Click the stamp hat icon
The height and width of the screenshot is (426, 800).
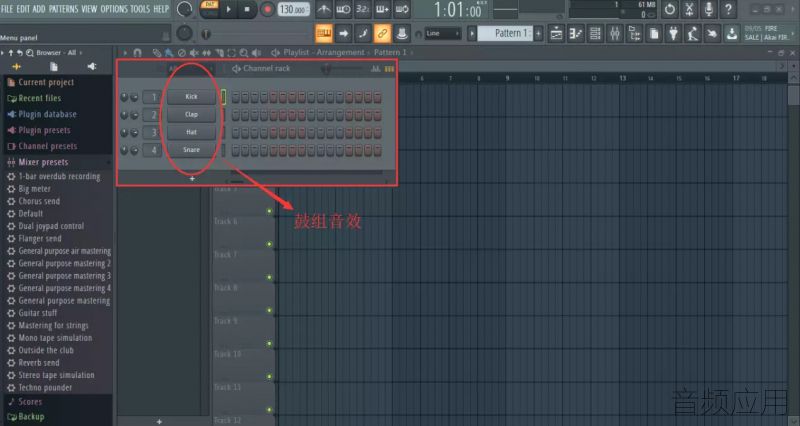click(402, 34)
